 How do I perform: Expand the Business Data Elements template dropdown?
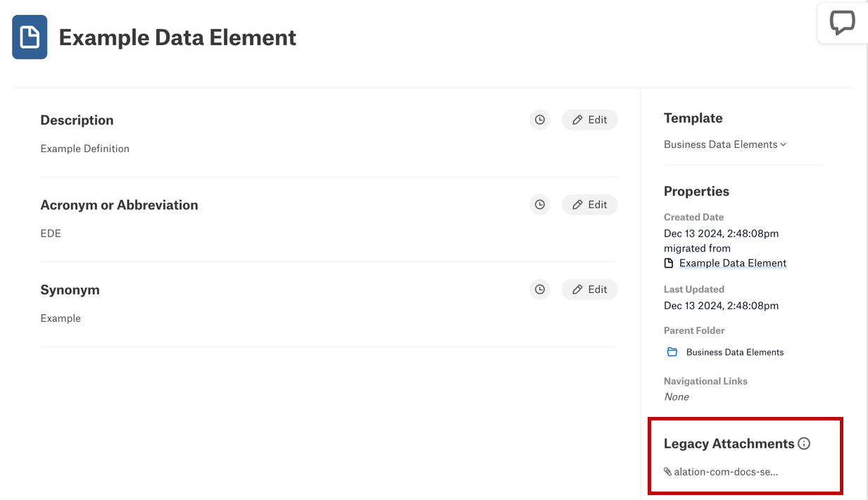tap(725, 144)
